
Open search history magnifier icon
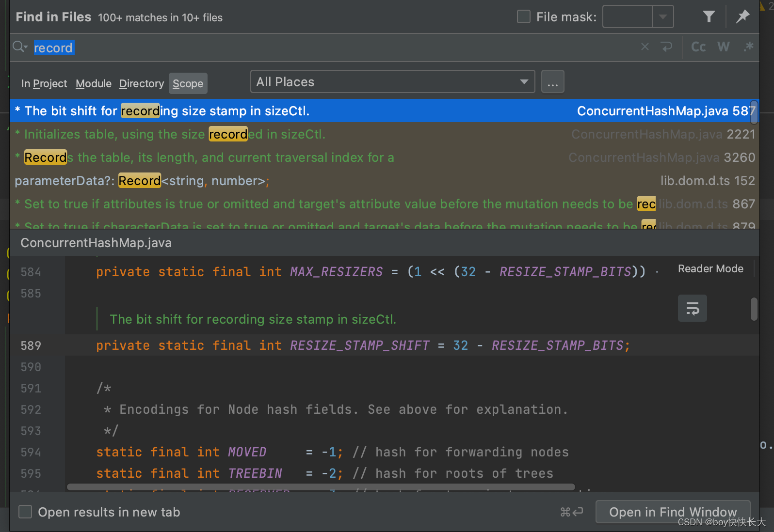(20, 47)
